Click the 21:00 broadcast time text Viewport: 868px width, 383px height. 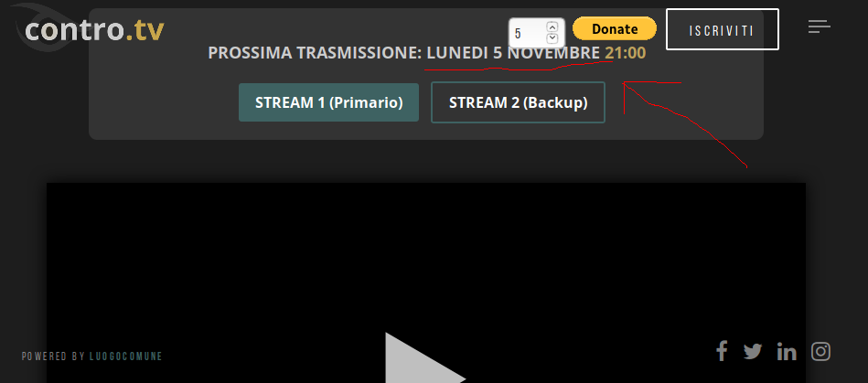(x=625, y=53)
